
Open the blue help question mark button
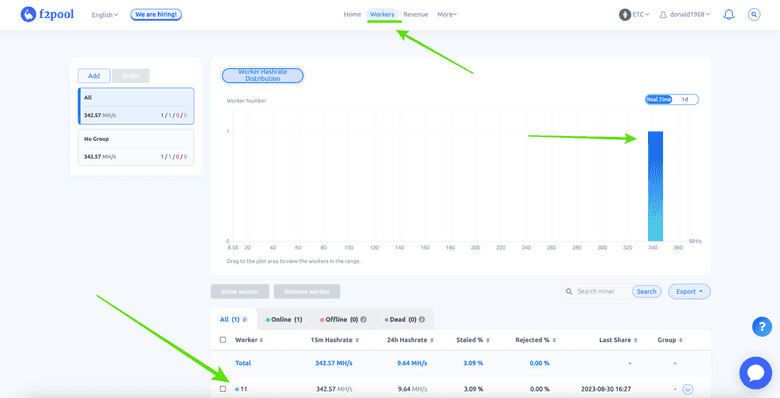pyautogui.click(x=762, y=327)
